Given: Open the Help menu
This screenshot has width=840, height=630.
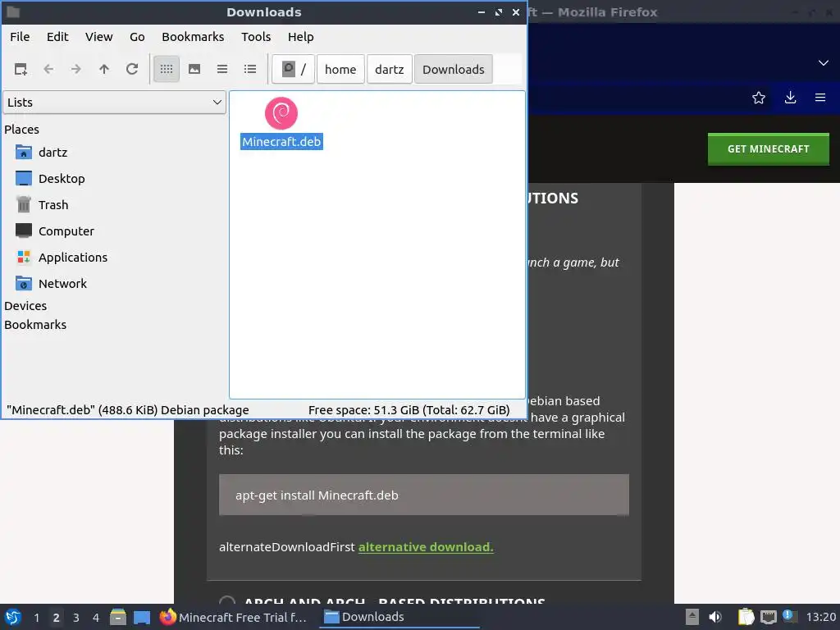Looking at the screenshot, I should click(300, 37).
